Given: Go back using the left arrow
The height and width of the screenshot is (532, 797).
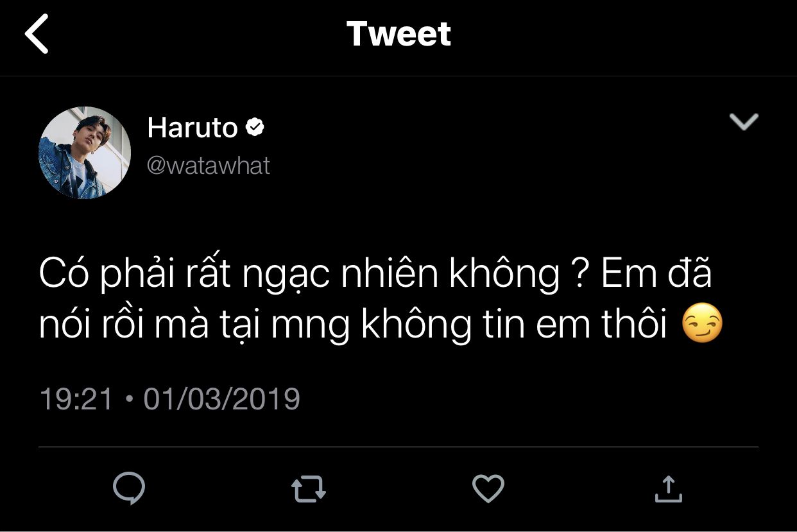Looking at the screenshot, I should (x=37, y=35).
